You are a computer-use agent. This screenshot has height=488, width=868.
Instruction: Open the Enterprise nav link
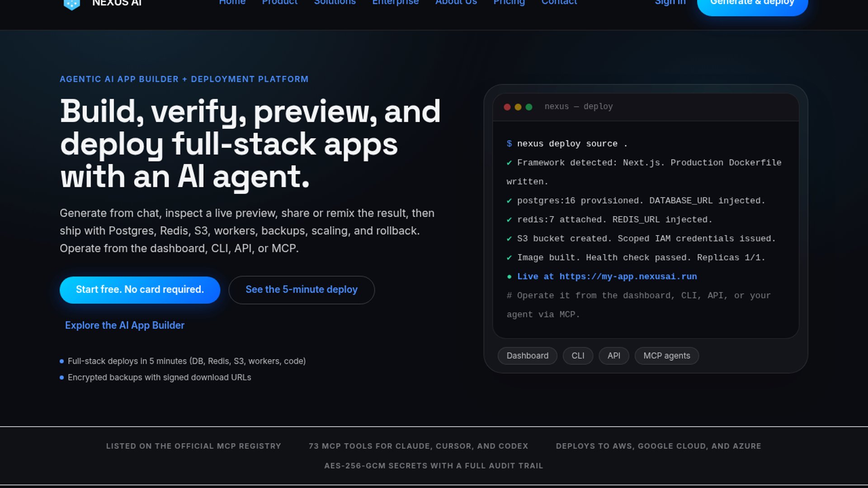click(395, 2)
